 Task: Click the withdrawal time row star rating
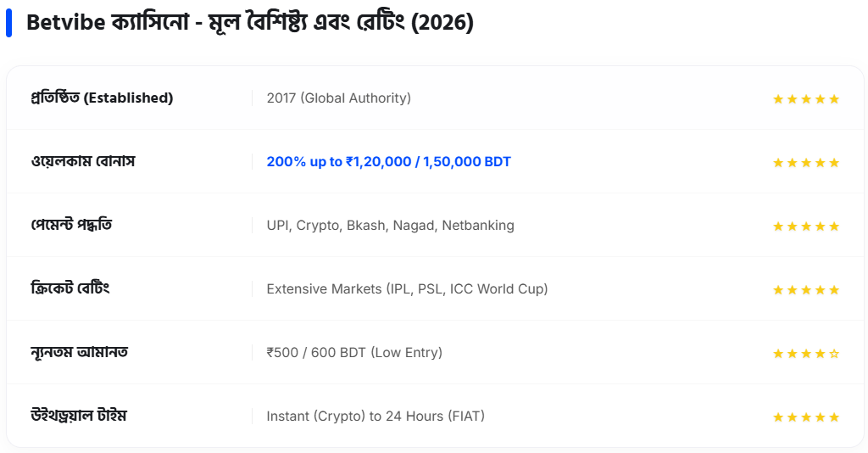point(805,417)
